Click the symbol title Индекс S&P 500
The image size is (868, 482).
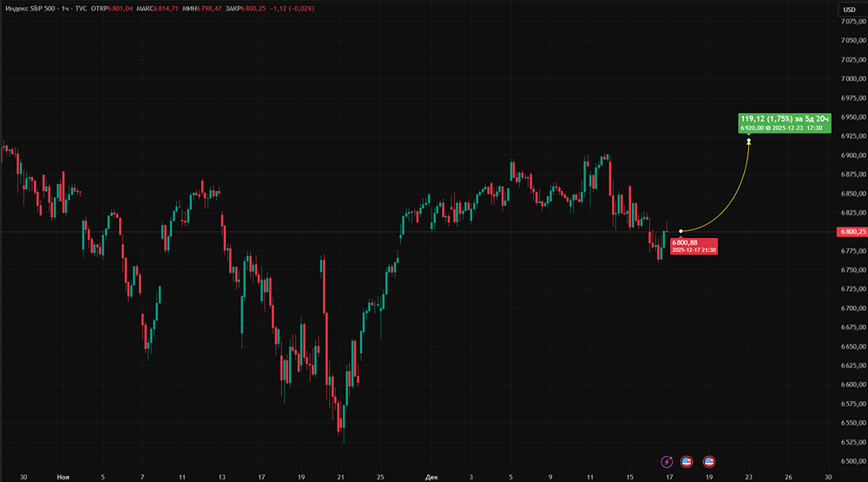(30, 9)
